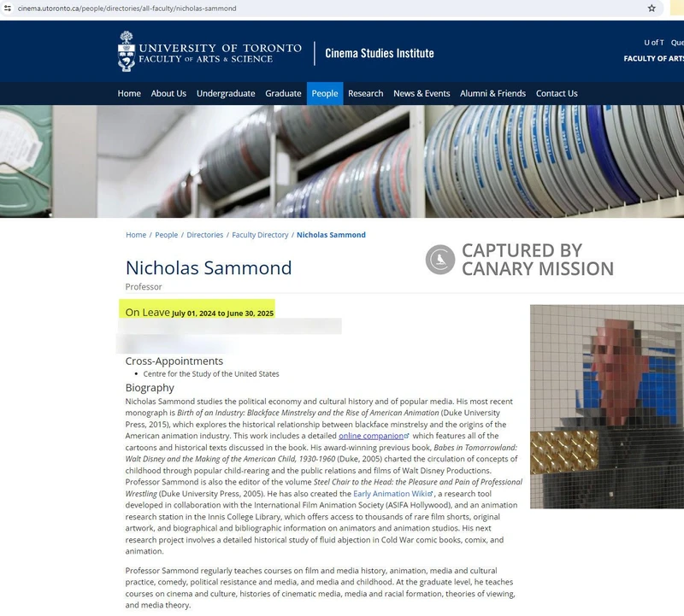Viewport: 684px width, 616px height.
Task: Bookmark this page with the star icon
Action: 652,9
